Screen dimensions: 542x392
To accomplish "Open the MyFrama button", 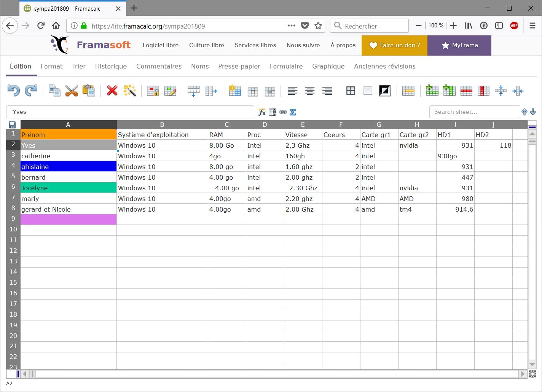I will 459,45.
